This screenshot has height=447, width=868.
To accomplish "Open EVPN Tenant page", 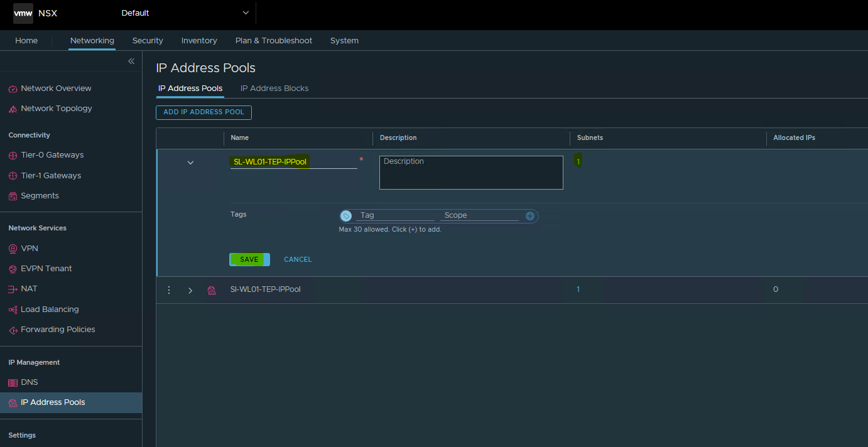I will click(46, 269).
